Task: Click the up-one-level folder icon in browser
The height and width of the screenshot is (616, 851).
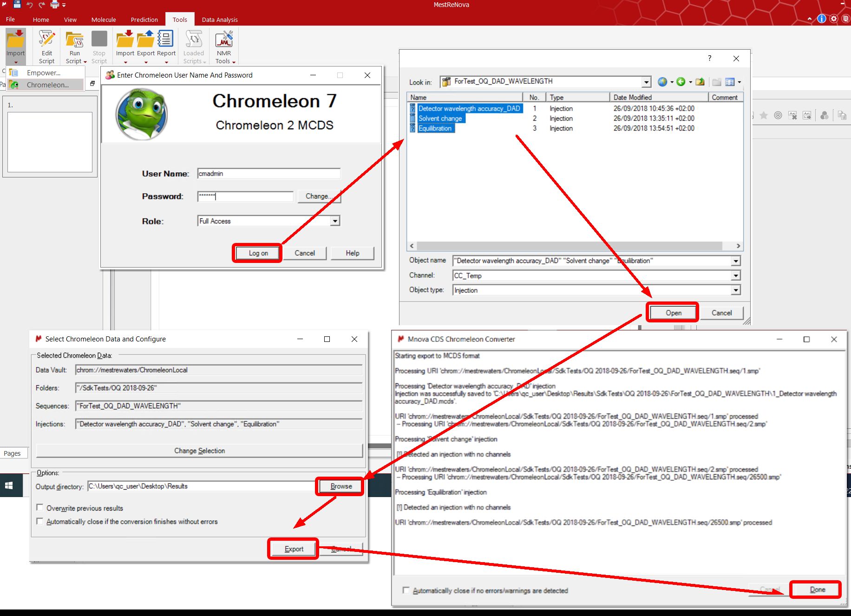Action: coord(700,82)
